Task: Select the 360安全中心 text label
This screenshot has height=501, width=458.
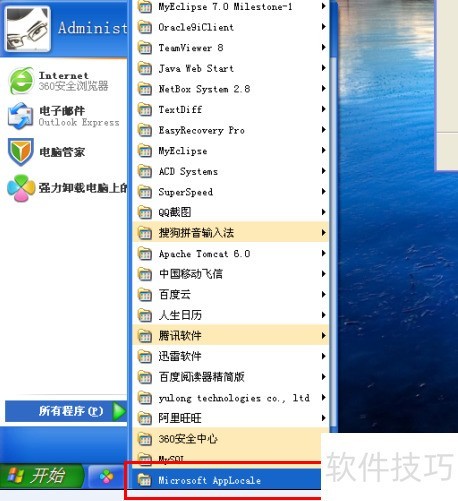Action: point(188,439)
